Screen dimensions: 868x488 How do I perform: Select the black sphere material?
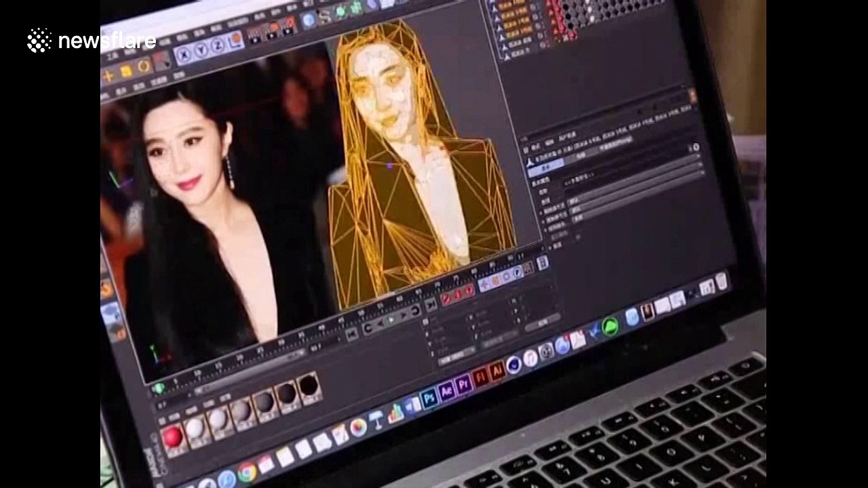click(x=309, y=385)
